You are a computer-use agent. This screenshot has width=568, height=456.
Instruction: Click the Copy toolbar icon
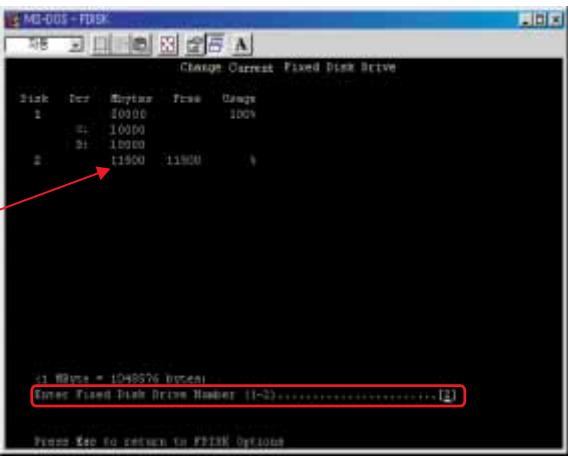pos(120,45)
